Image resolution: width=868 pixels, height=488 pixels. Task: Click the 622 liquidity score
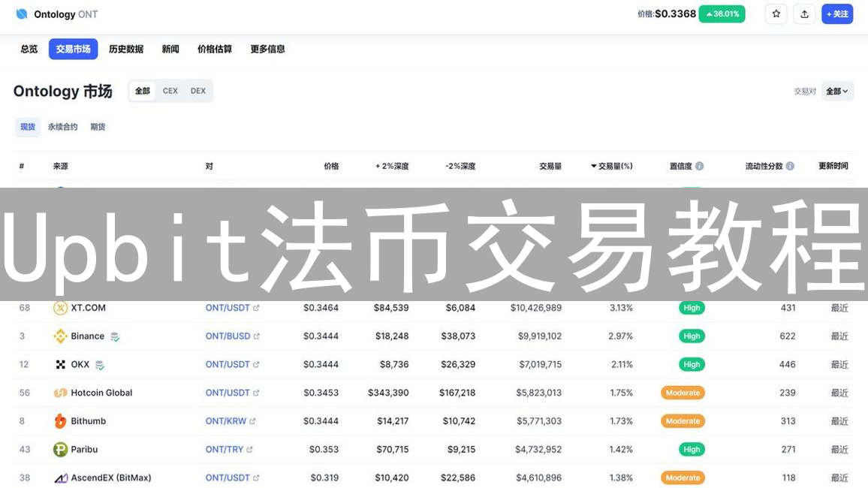[787, 336]
